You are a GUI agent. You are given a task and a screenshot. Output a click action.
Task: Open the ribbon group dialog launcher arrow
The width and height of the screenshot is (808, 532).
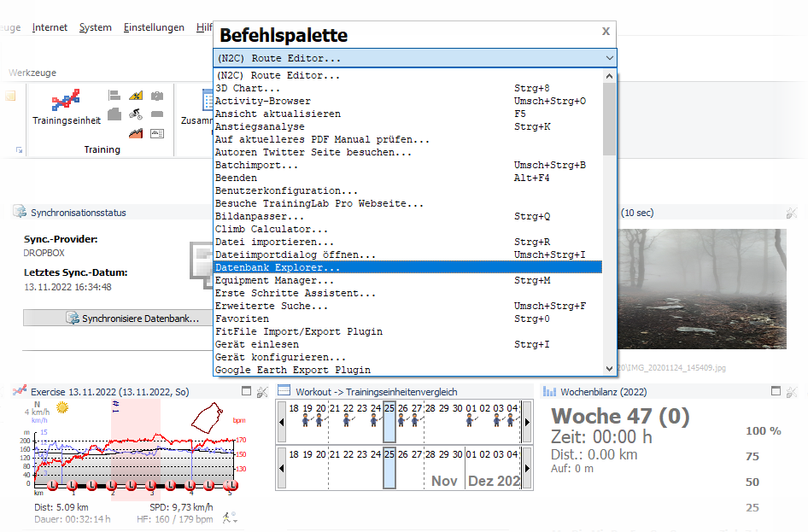click(x=19, y=150)
